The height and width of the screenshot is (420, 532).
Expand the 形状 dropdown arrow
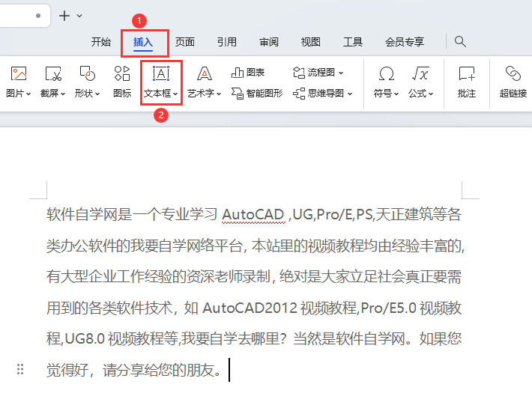tap(97, 94)
